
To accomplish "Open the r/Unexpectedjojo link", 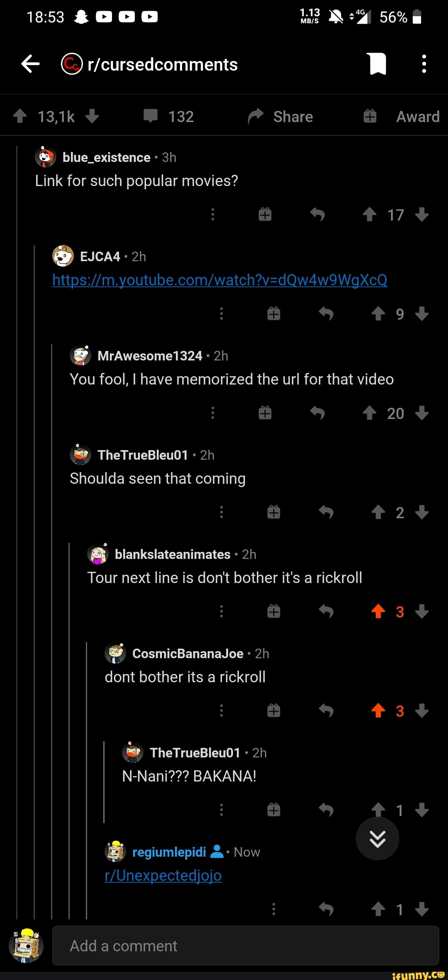I will click(x=163, y=876).
